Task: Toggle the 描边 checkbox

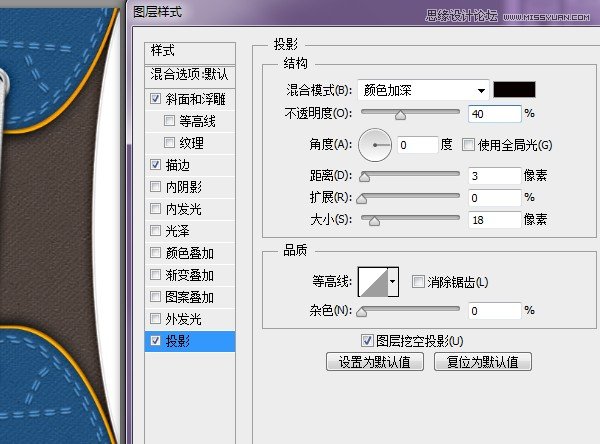Action: [x=155, y=165]
